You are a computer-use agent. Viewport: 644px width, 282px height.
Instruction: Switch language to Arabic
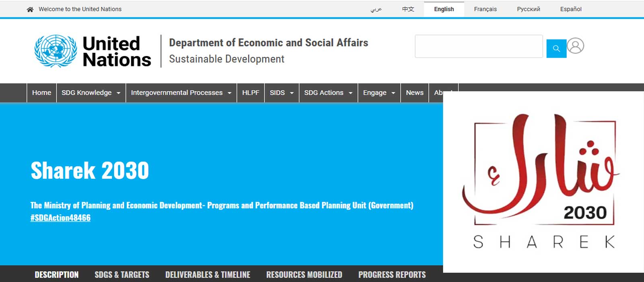[x=376, y=9]
